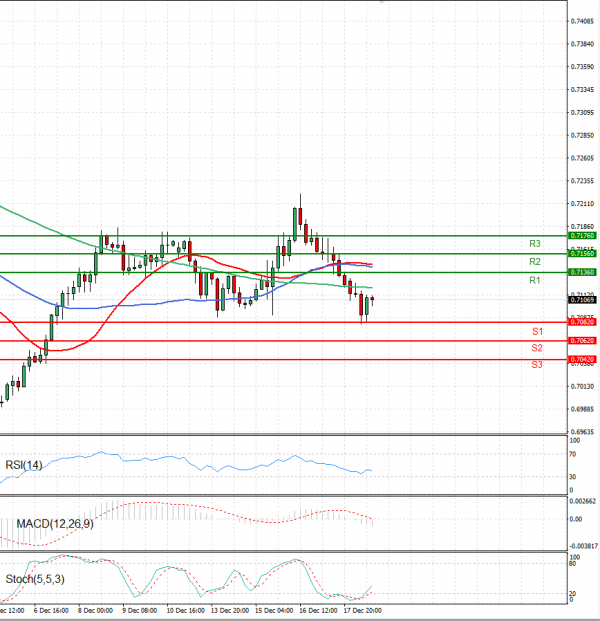The width and height of the screenshot is (600, 621).
Task: Select the black current price tag 0.71069
Action: click(582, 300)
